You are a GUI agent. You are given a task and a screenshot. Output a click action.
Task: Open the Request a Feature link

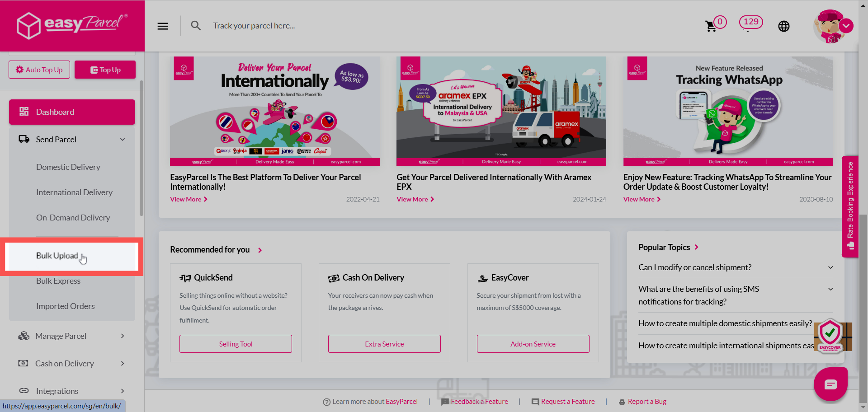coord(568,402)
